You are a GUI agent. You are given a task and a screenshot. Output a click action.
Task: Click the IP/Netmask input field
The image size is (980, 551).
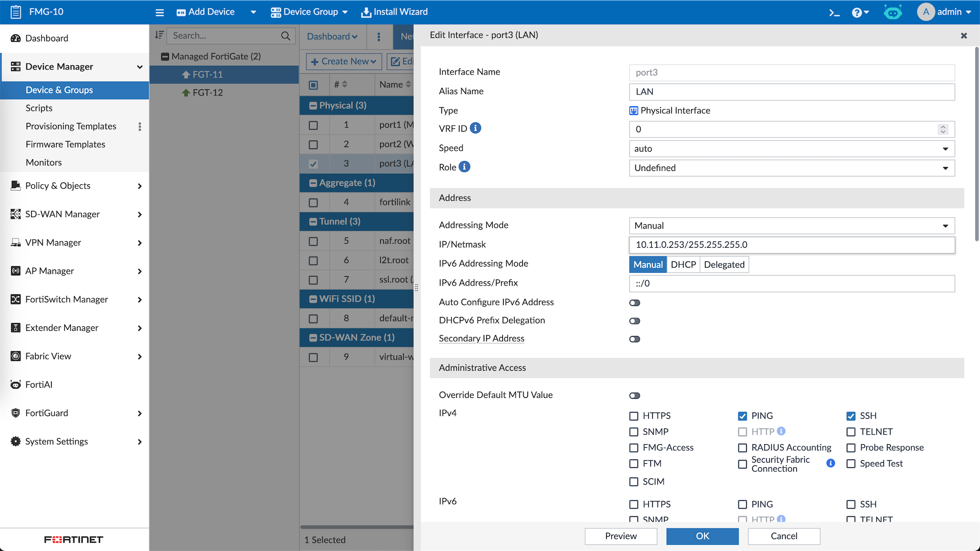coord(791,245)
